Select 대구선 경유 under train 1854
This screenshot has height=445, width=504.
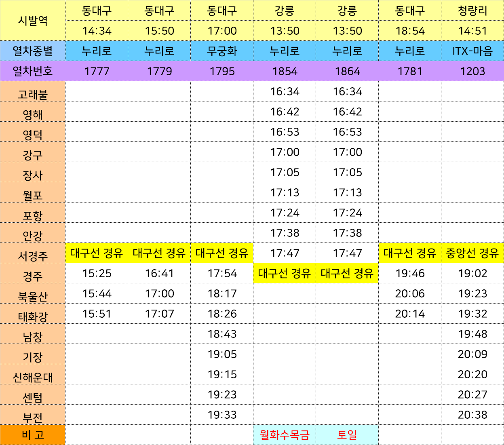pyautogui.click(x=285, y=273)
